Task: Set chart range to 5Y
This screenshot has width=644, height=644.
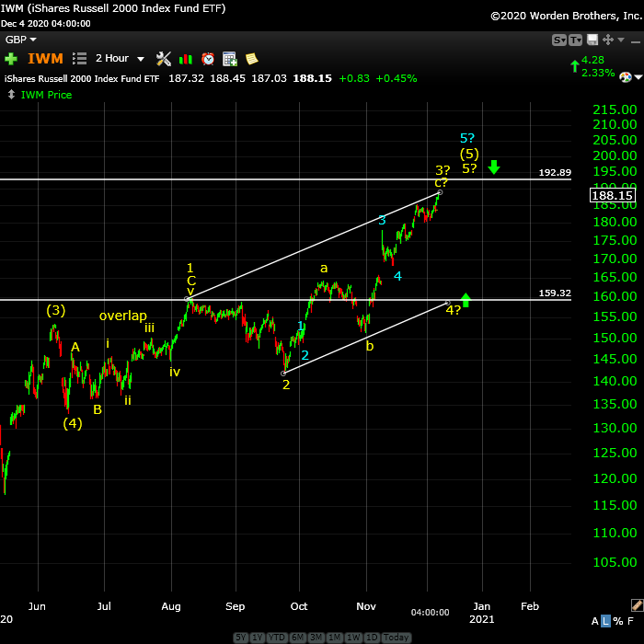Action: point(241,637)
